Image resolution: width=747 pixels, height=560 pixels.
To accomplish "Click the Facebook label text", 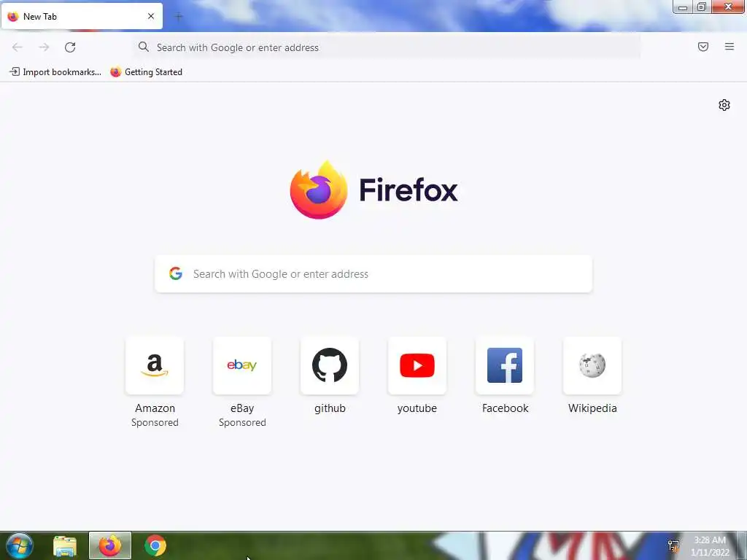I will pyautogui.click(x=505, y=408).
